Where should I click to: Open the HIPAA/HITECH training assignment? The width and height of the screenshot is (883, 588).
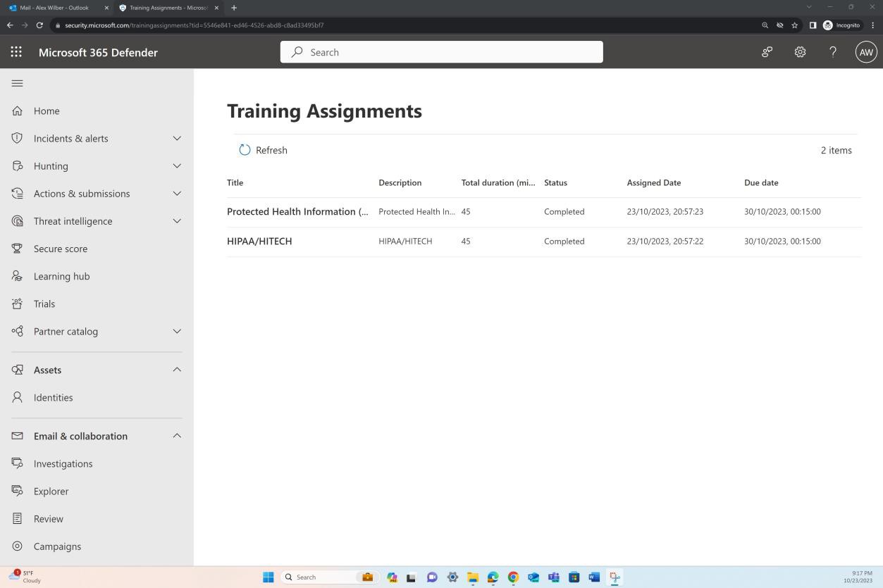click(259, 241)
